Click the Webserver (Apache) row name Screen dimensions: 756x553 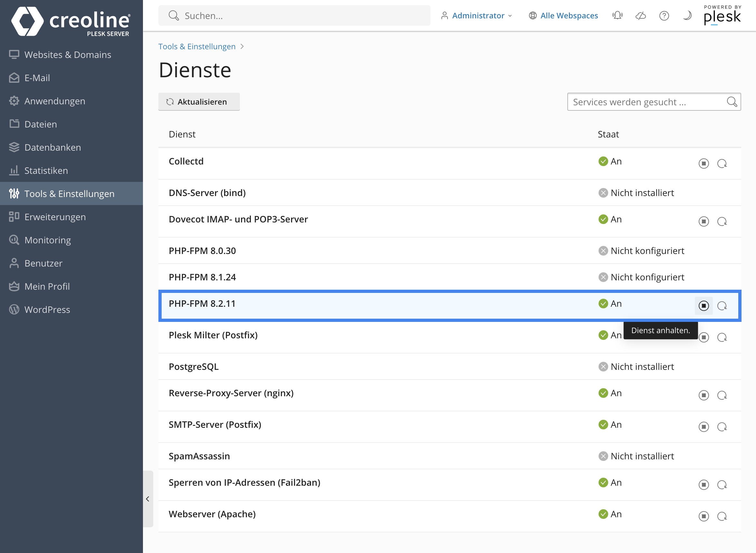click(x=212, y=514)
